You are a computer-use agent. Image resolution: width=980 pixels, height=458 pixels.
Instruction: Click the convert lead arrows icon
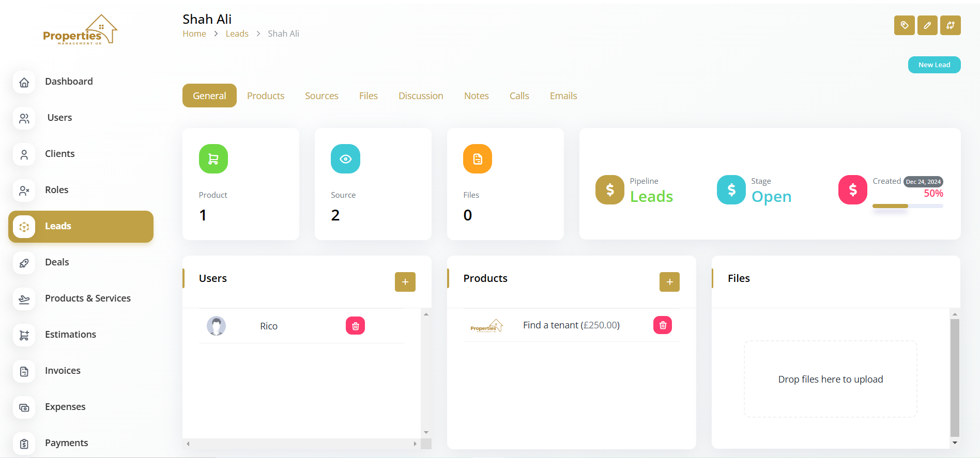click(x=950, y=25)
